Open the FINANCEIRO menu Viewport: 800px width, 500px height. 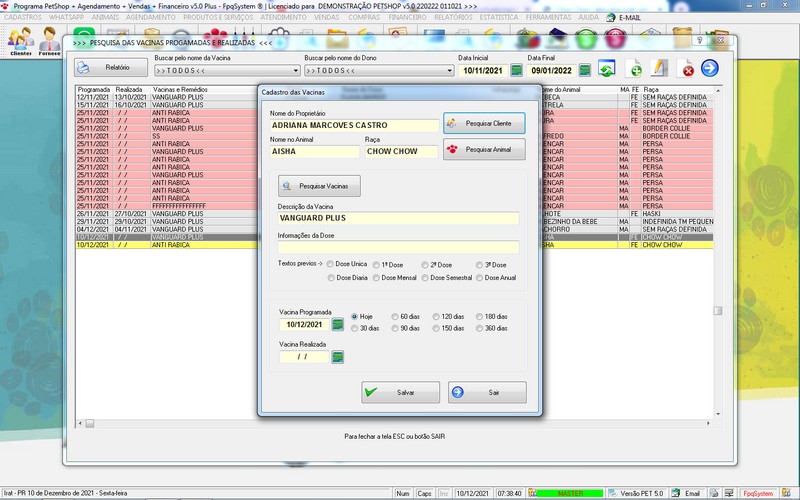[x=407, y=17]
